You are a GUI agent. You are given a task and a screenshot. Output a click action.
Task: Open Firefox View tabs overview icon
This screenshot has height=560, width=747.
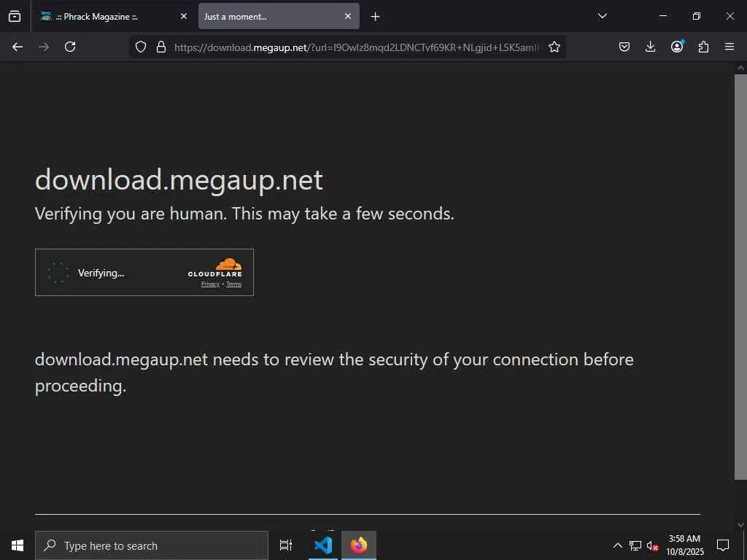point(15,16)
